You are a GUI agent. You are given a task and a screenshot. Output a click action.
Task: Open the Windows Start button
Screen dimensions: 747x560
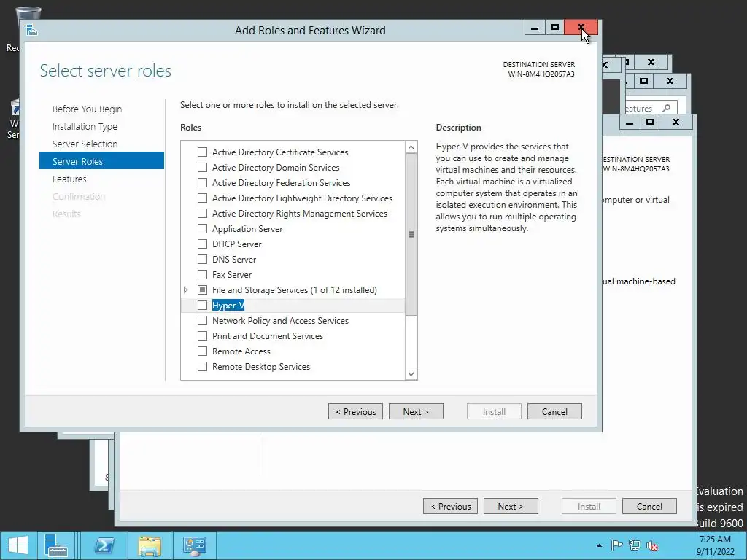click(18, 545)
